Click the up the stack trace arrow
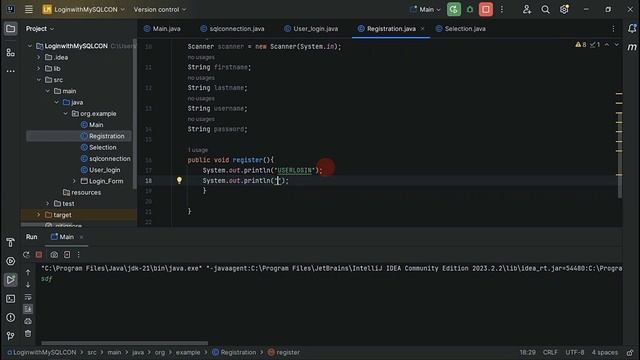The width and height of the screenshot is (640, 360). pyautogui.click(x=28, y=272)
